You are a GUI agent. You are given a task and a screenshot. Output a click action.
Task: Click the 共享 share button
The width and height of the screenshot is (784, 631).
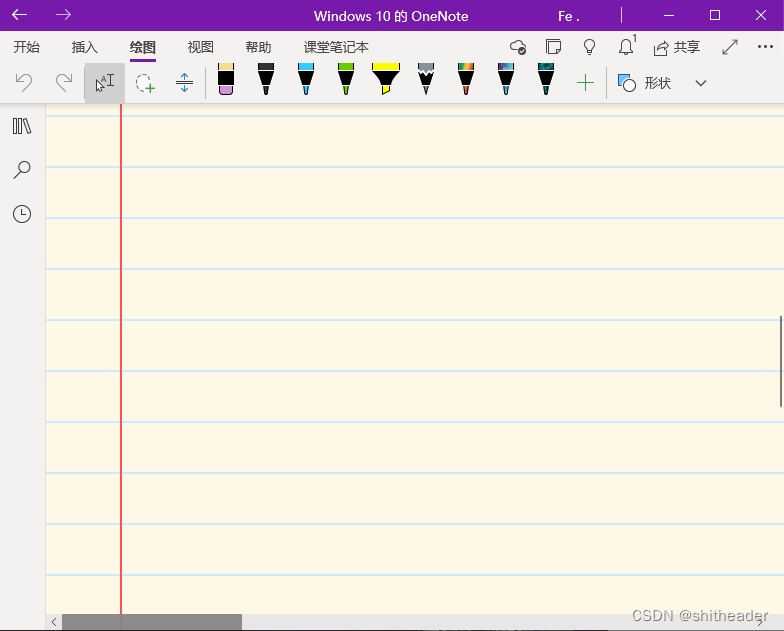point(676,48)
